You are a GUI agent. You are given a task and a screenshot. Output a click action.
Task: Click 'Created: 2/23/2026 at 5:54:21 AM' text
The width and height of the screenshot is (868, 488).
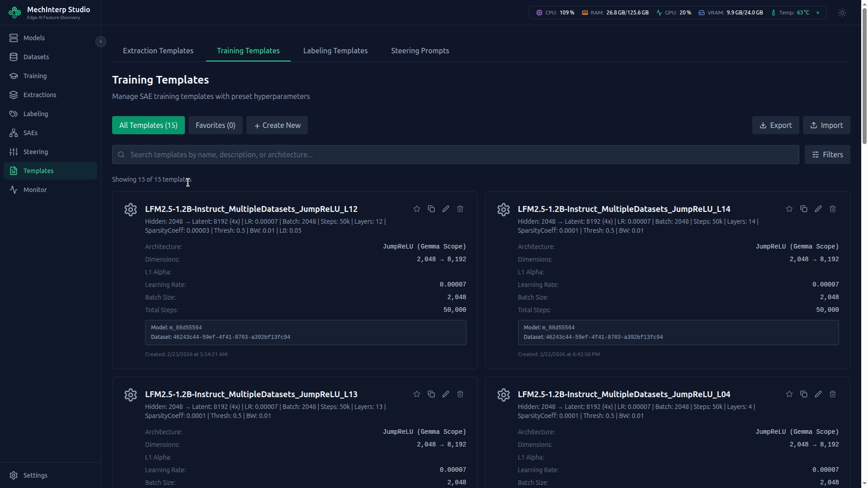[186, 354]
